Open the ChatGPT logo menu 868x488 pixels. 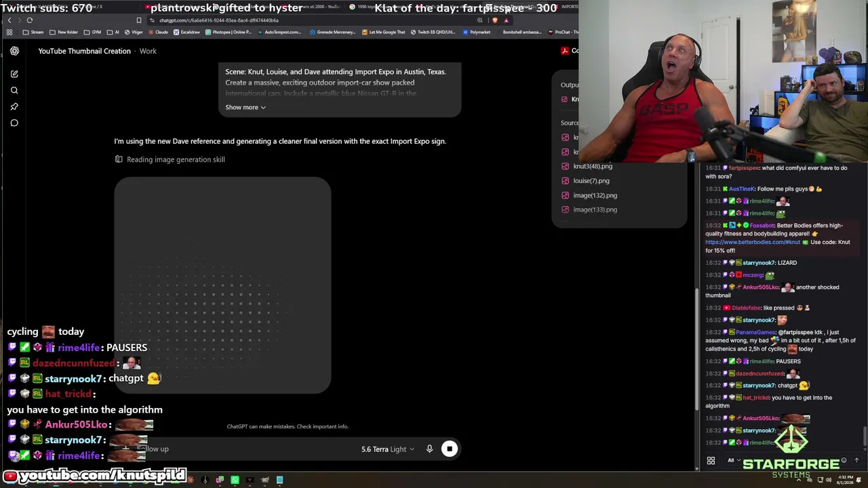[x=14, y=51]
